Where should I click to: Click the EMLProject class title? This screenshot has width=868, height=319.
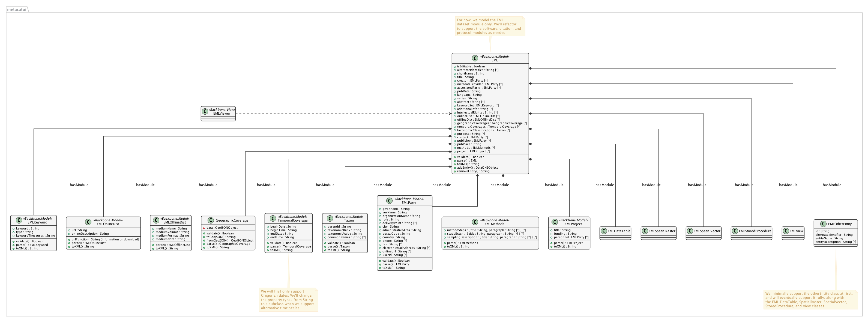coord(573,224)
